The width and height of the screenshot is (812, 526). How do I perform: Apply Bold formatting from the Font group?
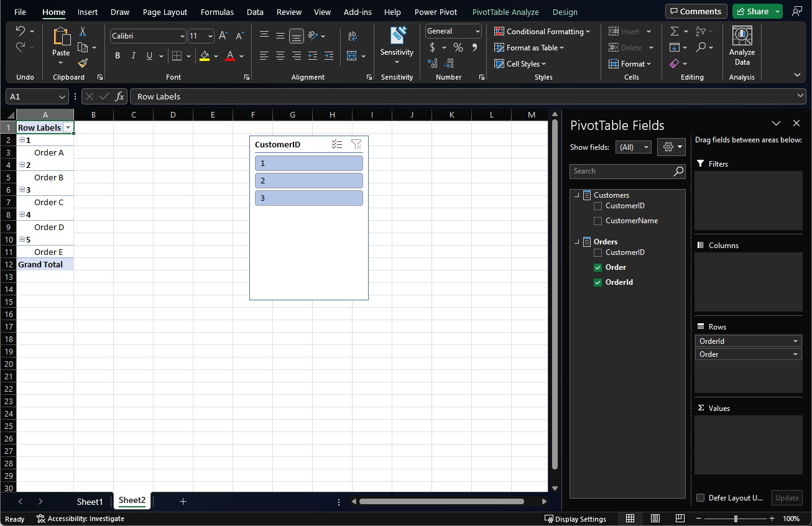pyautogui.click(x=117, y=55)
